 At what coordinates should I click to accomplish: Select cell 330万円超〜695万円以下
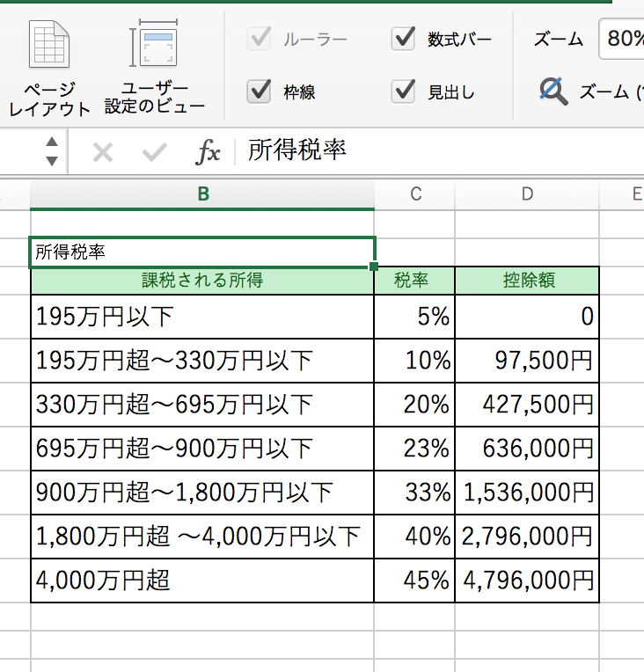[202, 405]
